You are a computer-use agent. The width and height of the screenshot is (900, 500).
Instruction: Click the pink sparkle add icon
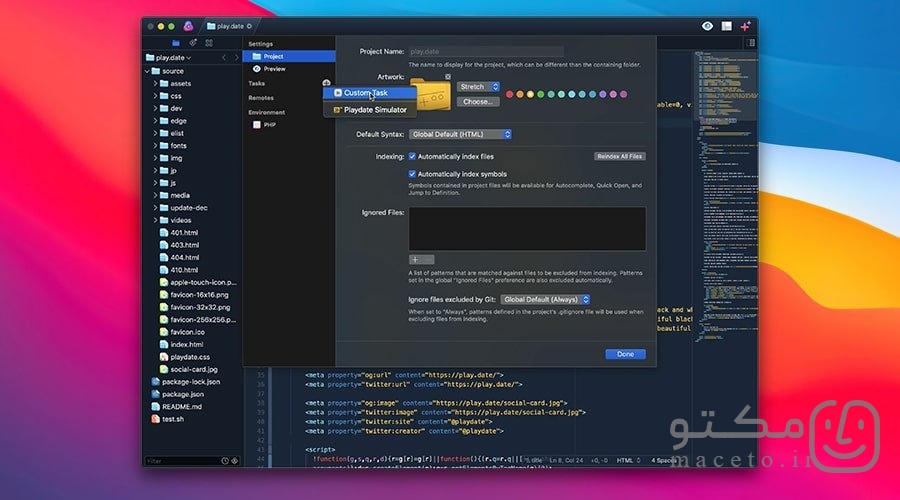click(x=745, y=26)
